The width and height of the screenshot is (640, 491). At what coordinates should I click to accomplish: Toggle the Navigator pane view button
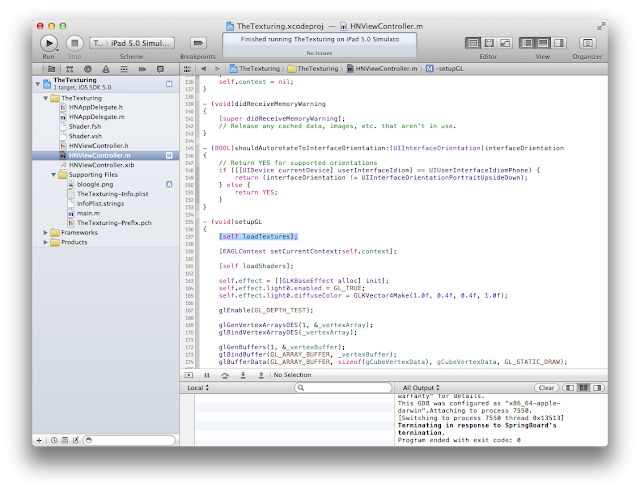(x=527, y=43)
